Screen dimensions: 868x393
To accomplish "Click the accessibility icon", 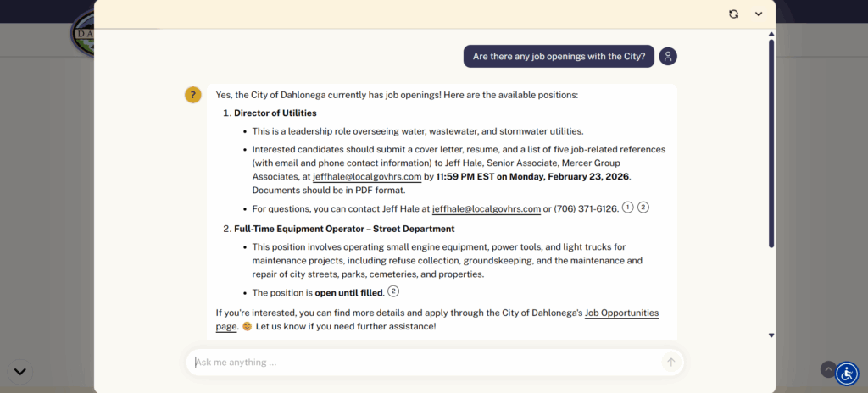I will point(847,374).
